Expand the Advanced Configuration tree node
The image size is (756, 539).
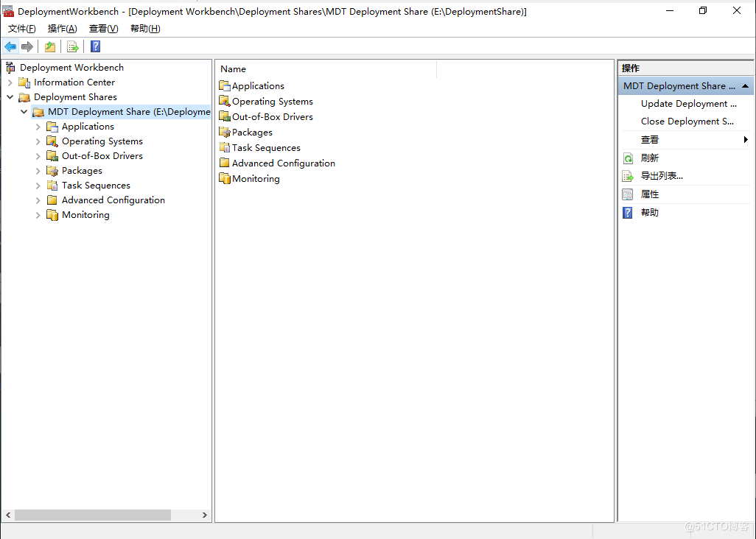click(x=38, y=200)
